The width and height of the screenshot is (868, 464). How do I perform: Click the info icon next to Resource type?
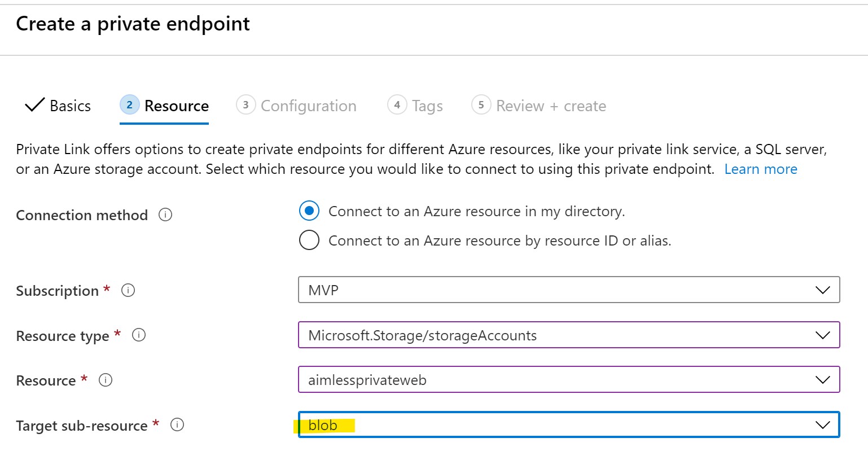[x=139, y=335]
